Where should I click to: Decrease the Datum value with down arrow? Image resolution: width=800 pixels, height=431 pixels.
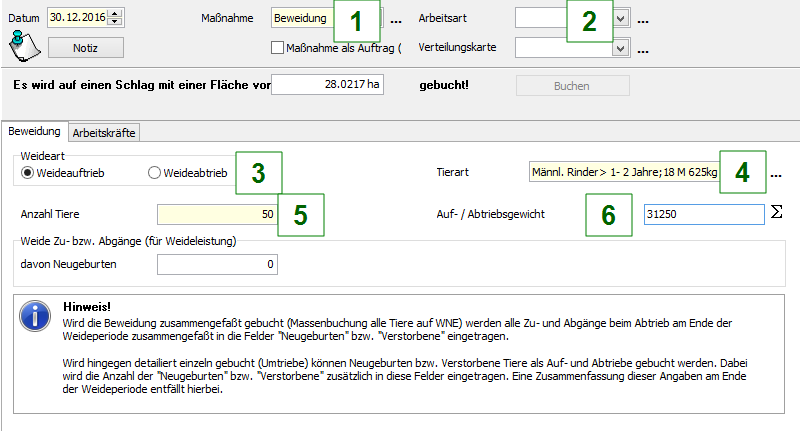[116, 21]
